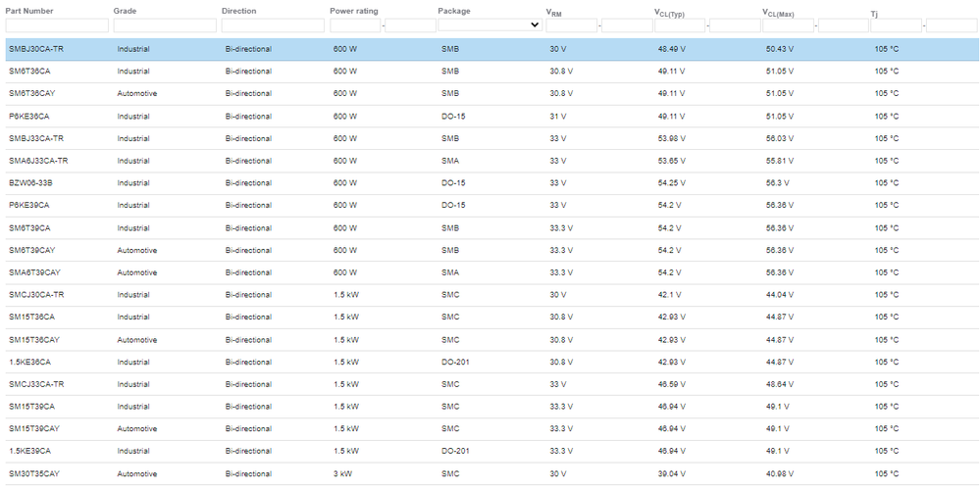Select part number BZW06-33B
980x490 pixels.
pyautogui.click(x=30, y=183)
